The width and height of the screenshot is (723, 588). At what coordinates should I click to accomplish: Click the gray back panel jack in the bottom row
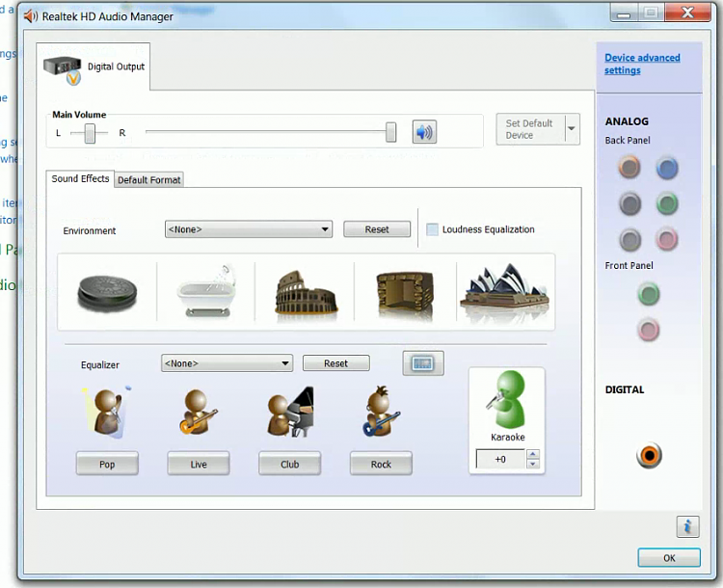pyautogui.click(x=629, y=239)
